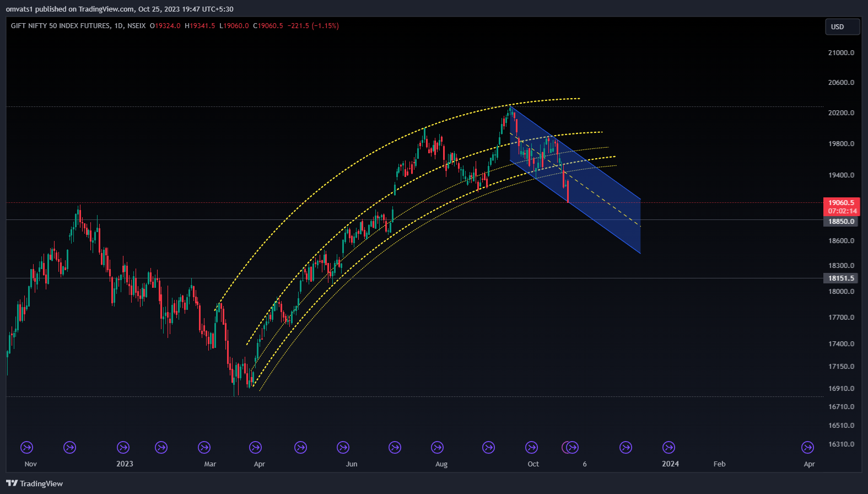Click the USD currency button
868x494 pixels.
point(842,26)
